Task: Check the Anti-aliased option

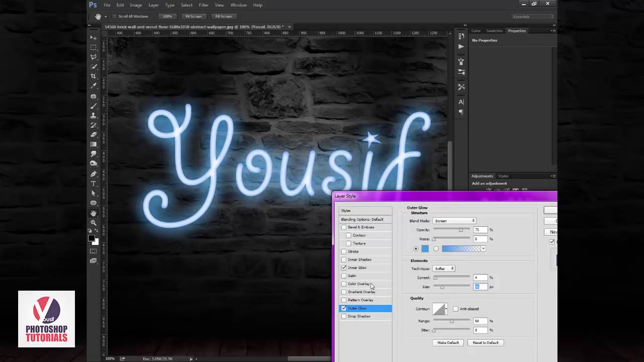Action: coord(455,309)
